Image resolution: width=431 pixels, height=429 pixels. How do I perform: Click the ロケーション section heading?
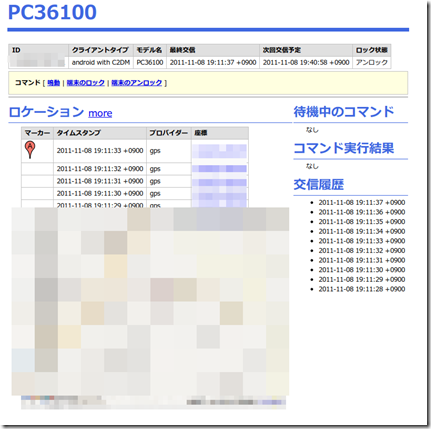[46, 112]
